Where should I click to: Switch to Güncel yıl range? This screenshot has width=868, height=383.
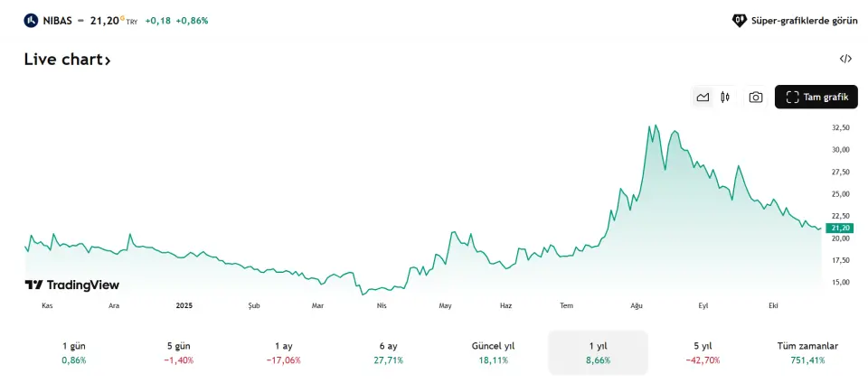493,352
